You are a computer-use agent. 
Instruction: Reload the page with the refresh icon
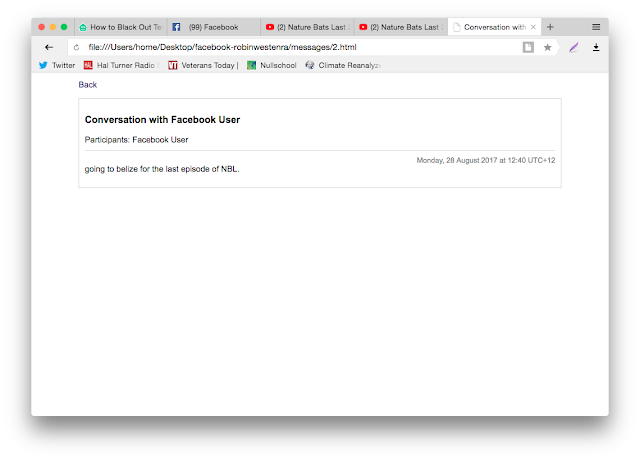pyautogui.click(x=76, y=48)
